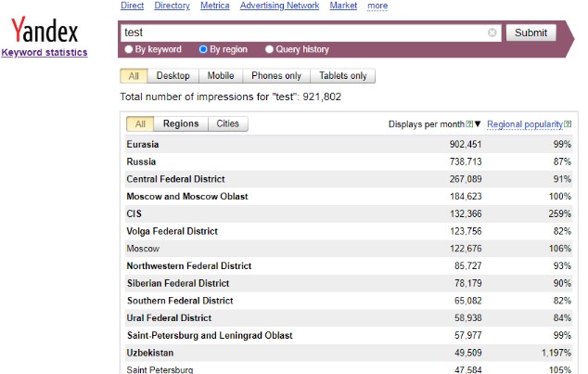Click help icon next to Regional popularity
The image size is (588, 374).
click(567, 124)
